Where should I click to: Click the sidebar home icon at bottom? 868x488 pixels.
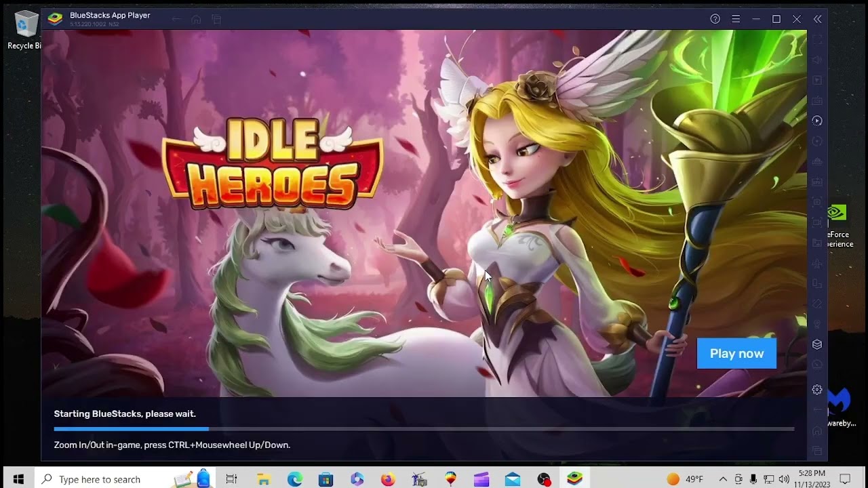click(x=817, y=430)
